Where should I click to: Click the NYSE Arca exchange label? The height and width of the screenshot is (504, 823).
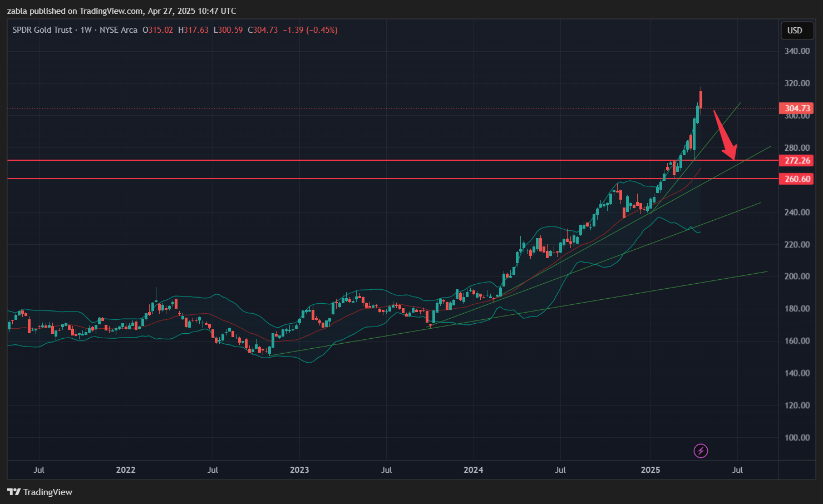[x=118, y=30]
